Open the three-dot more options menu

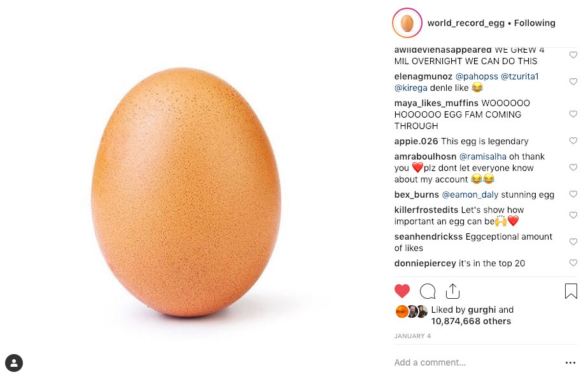click(570, 363)
